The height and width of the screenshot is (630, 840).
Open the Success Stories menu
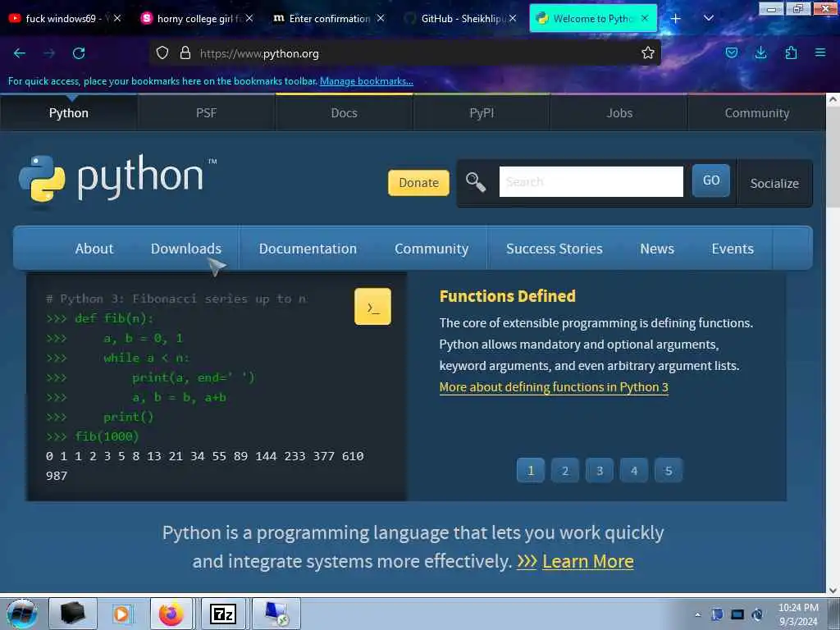pos(555,249)
